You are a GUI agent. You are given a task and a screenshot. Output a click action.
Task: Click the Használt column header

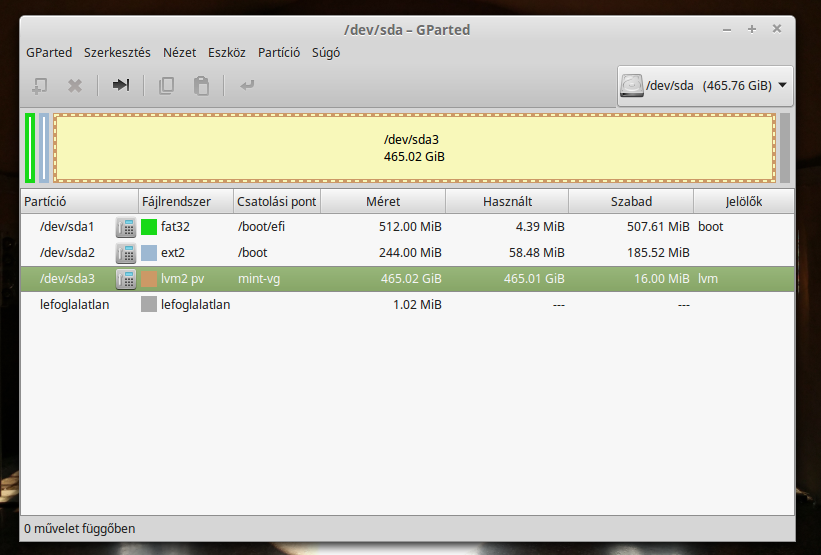pos(507,202)
